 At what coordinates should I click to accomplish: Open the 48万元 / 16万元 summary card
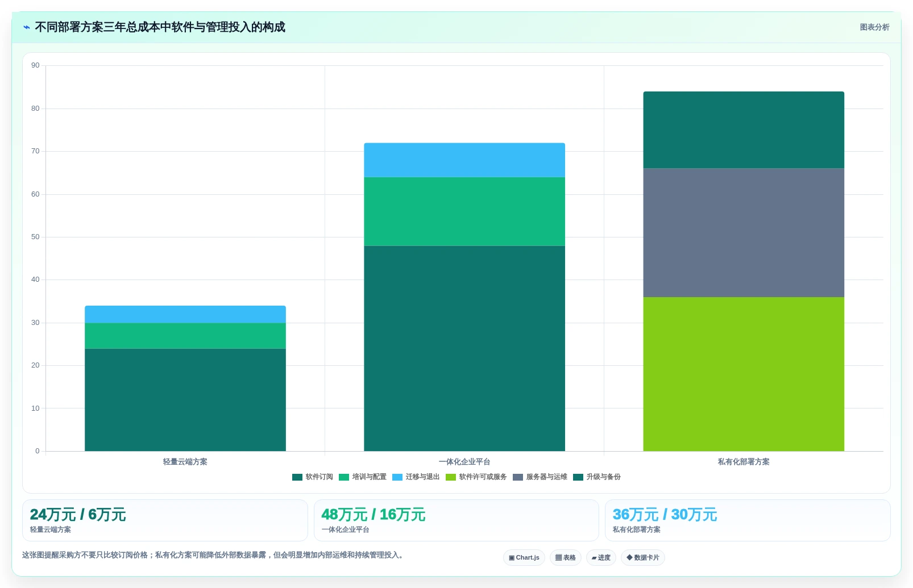tap(457, 520)
